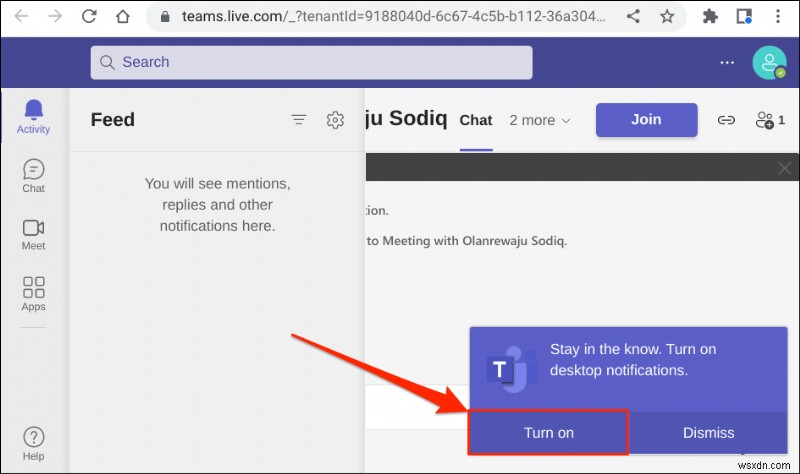Click the empty feed message text

coord(217,205)
